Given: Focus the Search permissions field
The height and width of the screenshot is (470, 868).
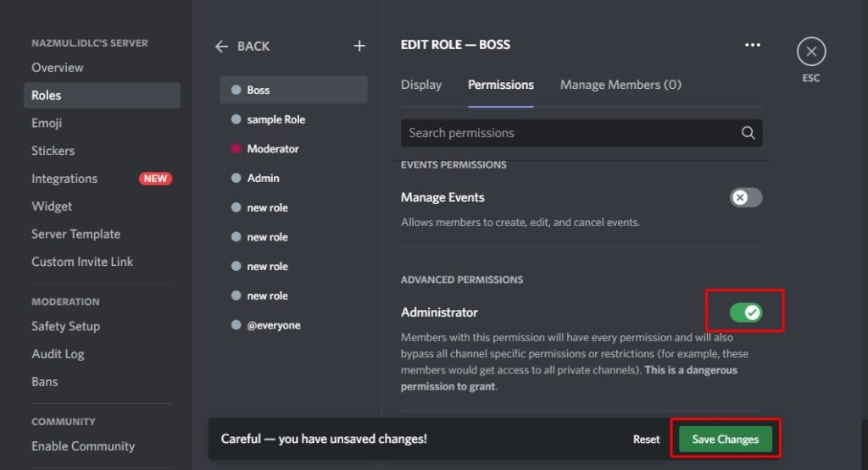Looking at the screenshot, I should coord(581,133).
